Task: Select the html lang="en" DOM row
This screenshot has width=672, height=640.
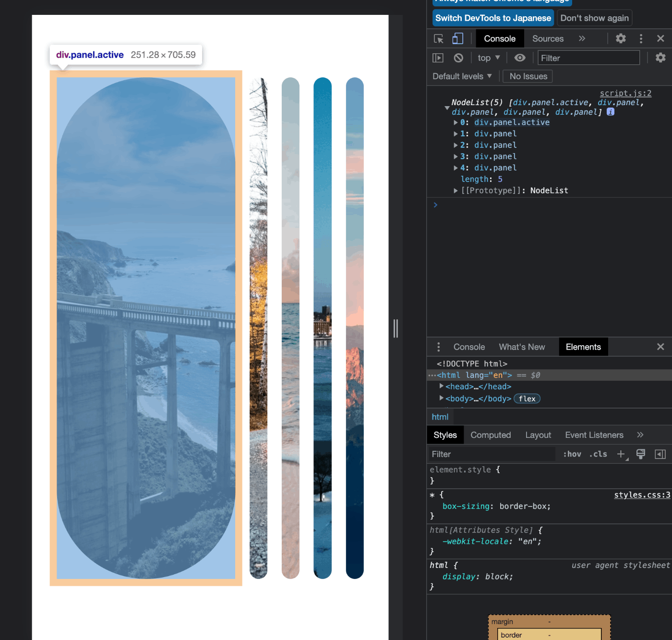Action: (x=549, y=375)
